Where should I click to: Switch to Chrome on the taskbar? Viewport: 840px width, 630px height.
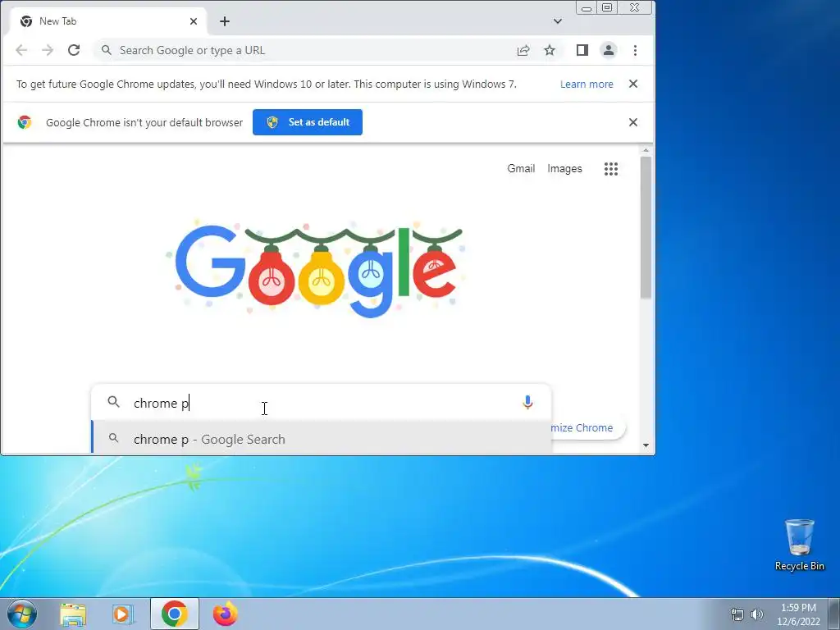click(x=174, y=614)
